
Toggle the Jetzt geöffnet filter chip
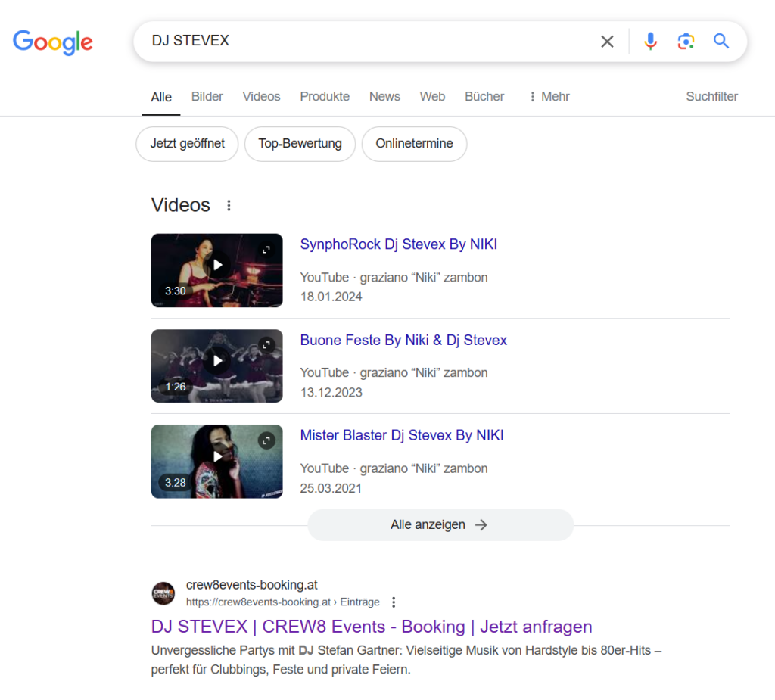187,144
